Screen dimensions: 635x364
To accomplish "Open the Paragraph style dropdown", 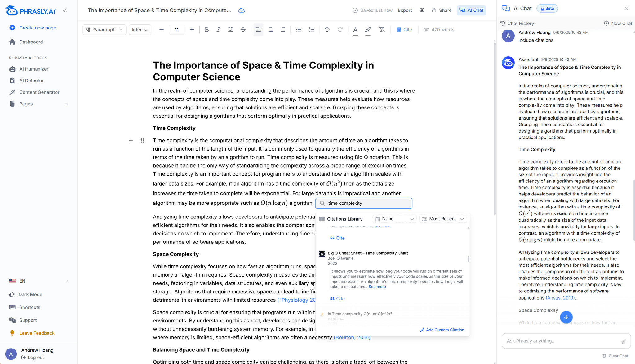I will click(104, 30).
